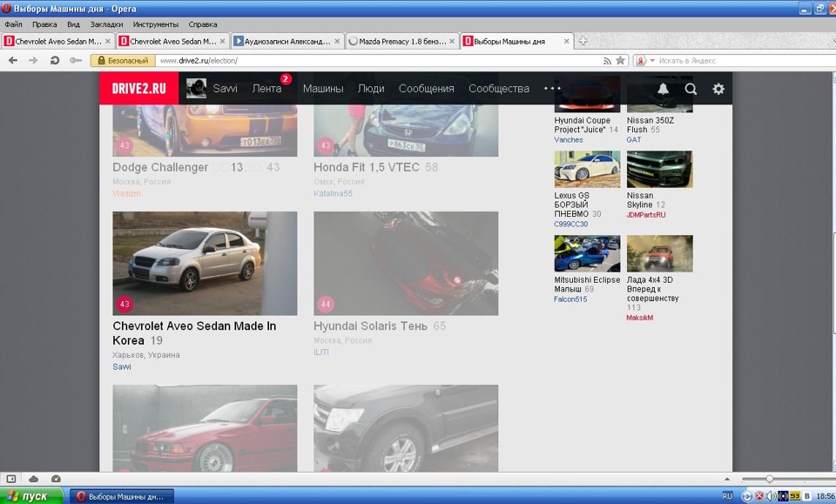
Task: Expand the three-dots more menu in header
Action: coord(552,89)
